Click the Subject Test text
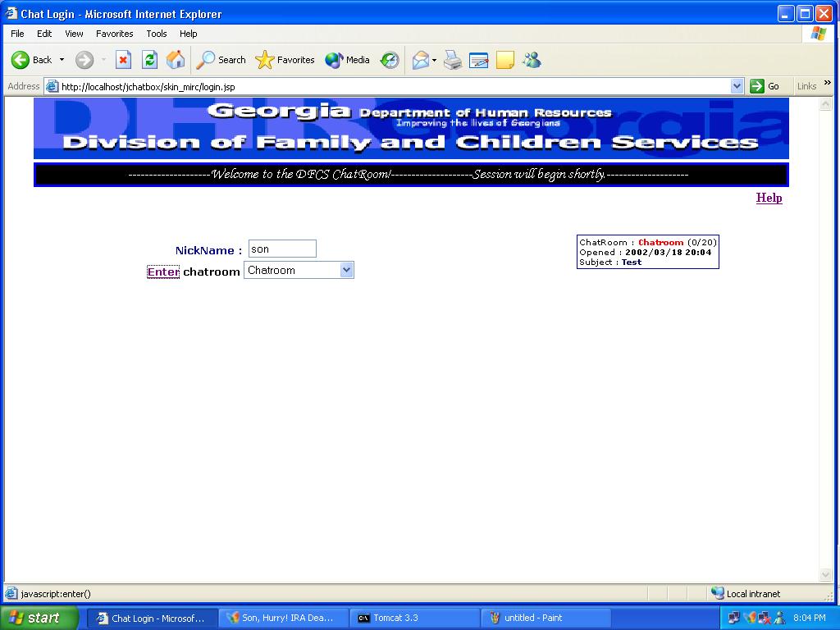This screenshot has height=630, width=840. tap(631, 262)
